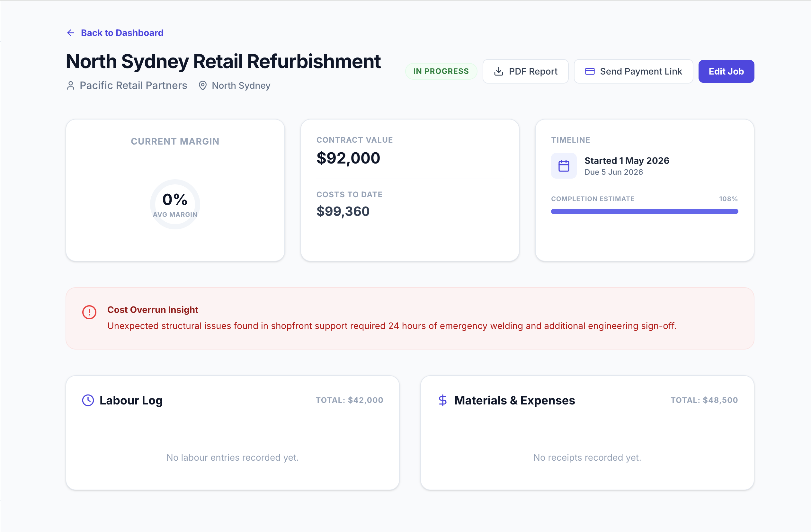The height and width of the screenshot is (532, 811).
Task: Click the North Sydney location text
Action: tap(241, 85)
